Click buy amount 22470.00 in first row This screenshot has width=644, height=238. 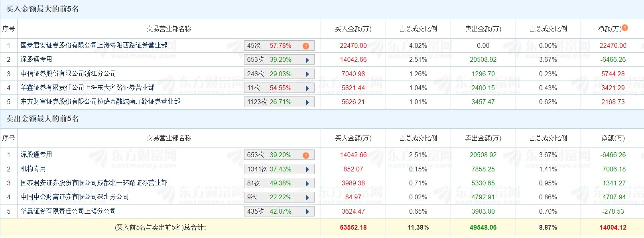[x=353, y=45]
